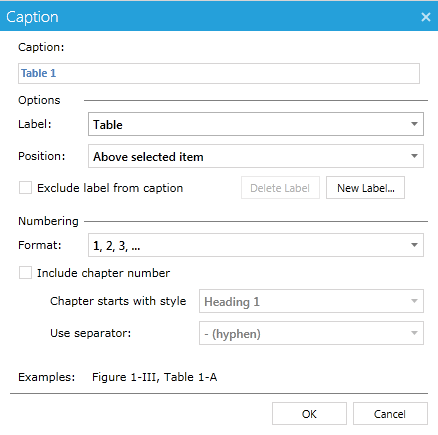Open the Use separator hyphen dropdown
The width and height of the screenshot is (438, 435).
tap(311, 333)
